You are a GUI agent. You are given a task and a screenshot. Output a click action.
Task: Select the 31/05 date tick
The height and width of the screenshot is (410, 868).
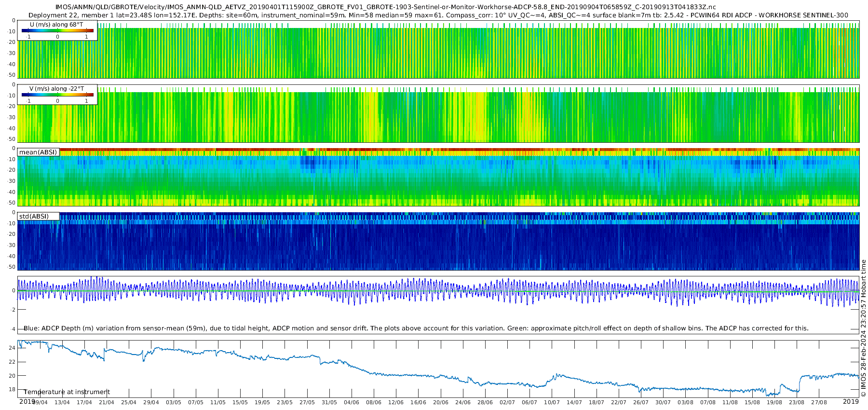click(x=329, y=402)
